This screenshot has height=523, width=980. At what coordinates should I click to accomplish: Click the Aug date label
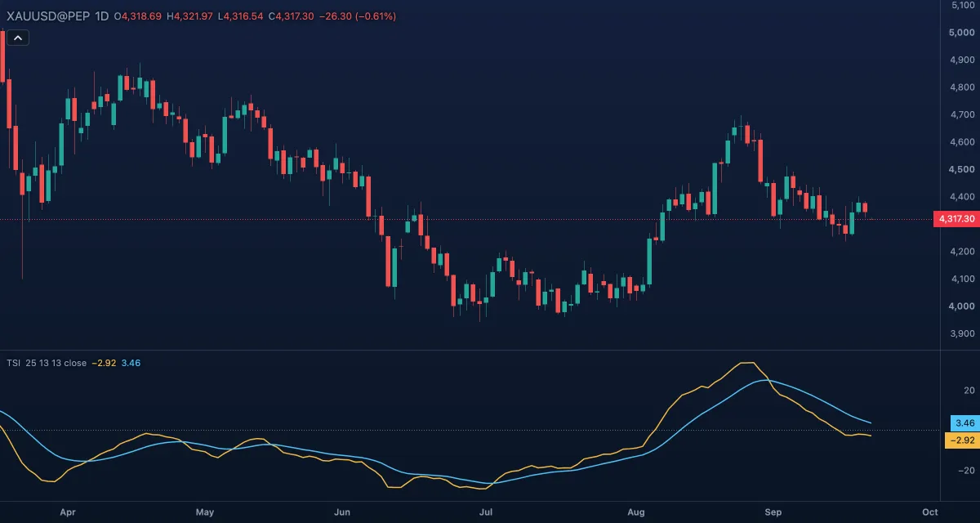[x=636, y=512]
